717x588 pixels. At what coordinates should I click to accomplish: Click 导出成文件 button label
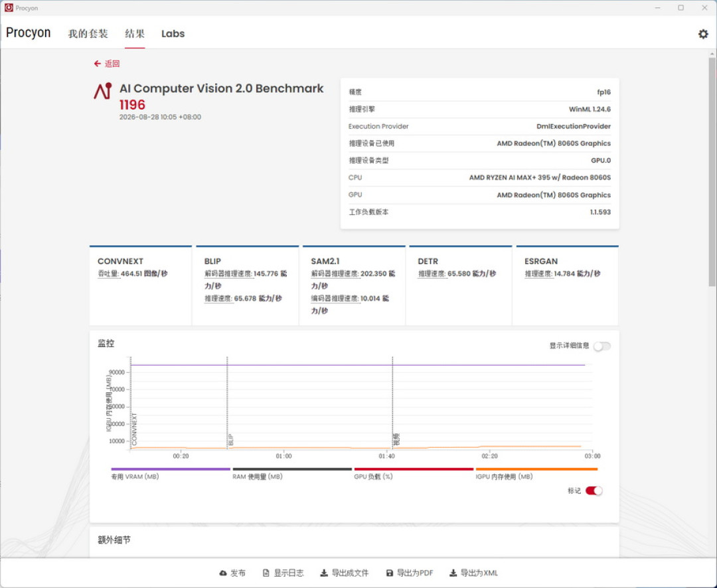click(350, 573)
